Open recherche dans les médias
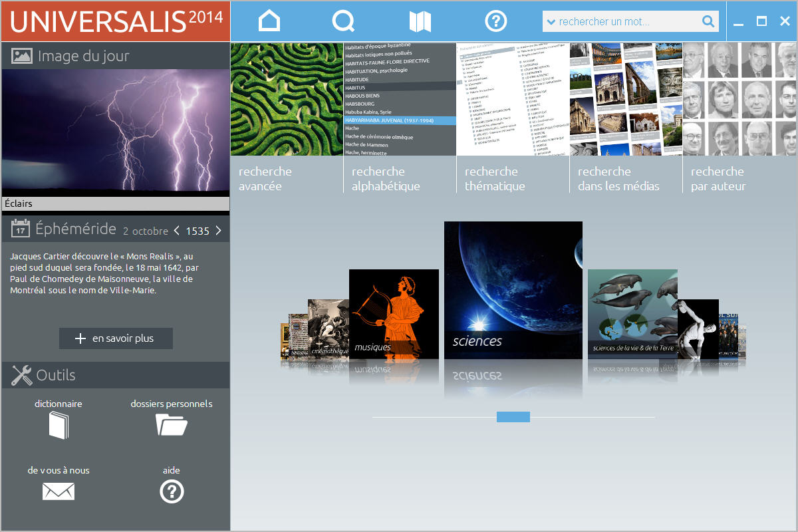The image size is (798, 532). point(618,179)
